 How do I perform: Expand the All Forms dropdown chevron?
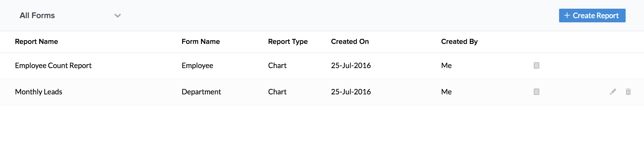point(118,16)
